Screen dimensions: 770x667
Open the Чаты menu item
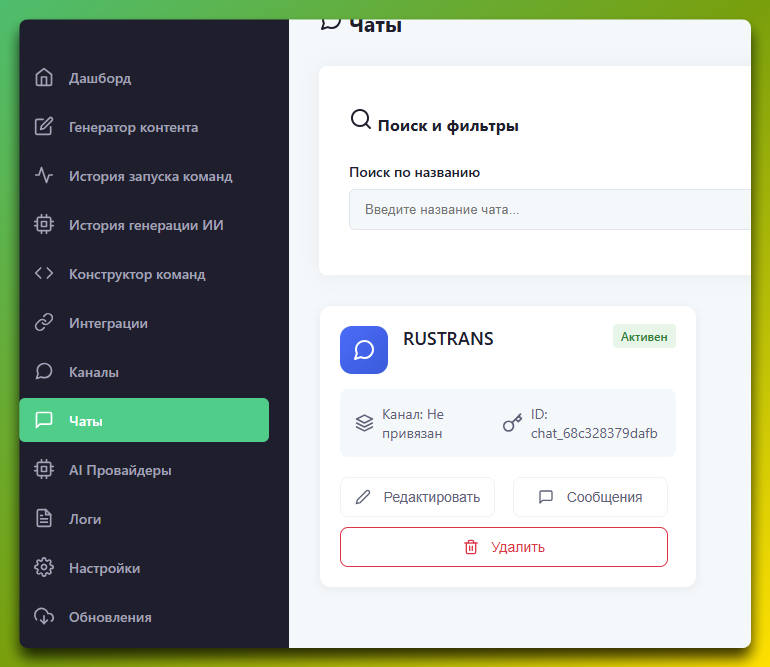click(144, 420)
